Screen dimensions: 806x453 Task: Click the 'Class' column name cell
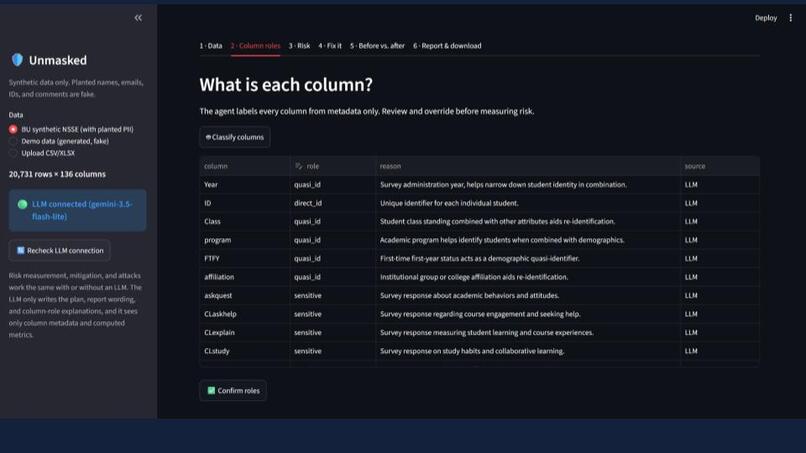click(244, 222)
